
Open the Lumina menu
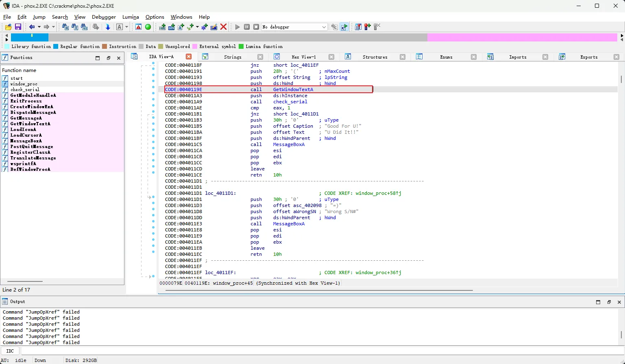(x=131, y=17)
